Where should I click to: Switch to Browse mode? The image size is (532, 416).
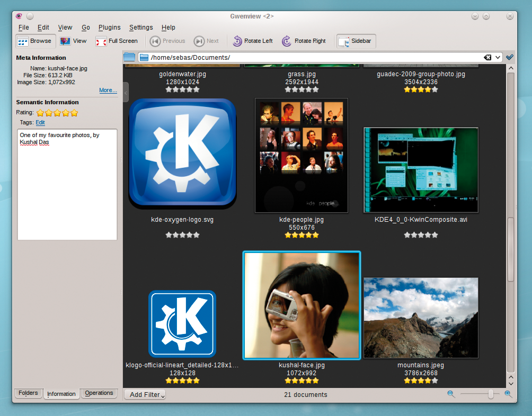(x=36, y=41)
